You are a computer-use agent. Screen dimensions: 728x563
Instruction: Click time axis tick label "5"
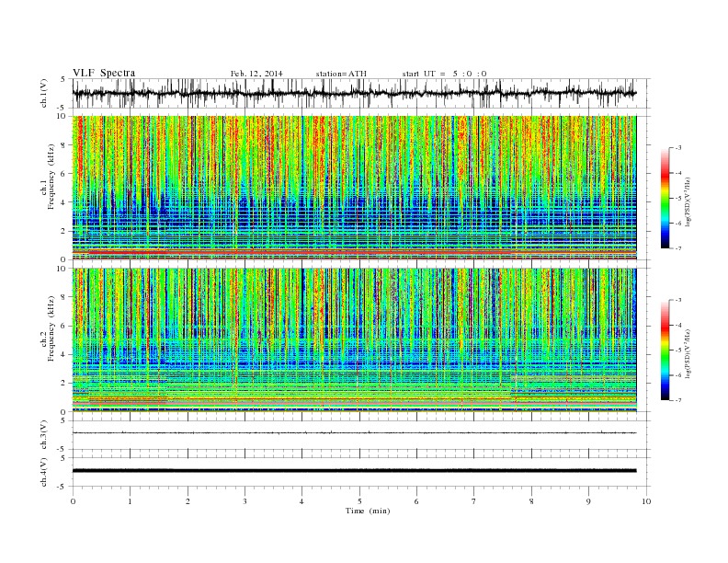359,501
